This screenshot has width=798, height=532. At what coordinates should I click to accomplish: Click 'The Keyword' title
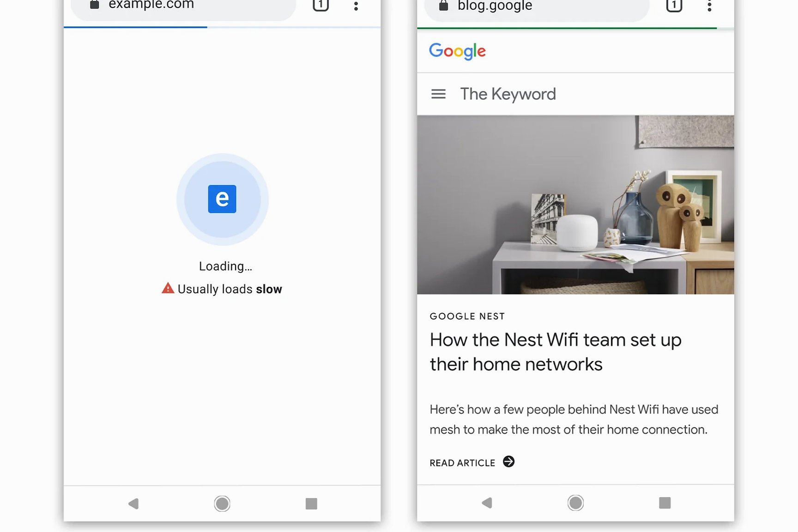508,94
